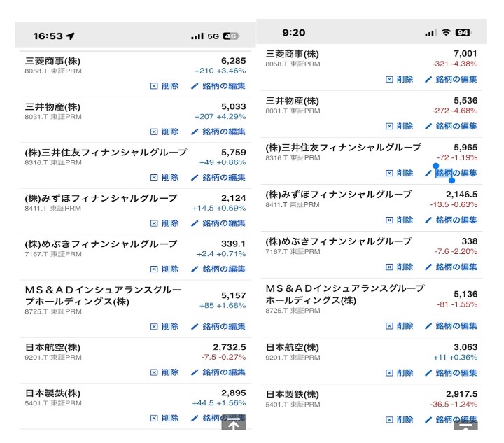Choose 削除 for 日本製鉄 in 9:20 screen

click(x=405, y=420)
